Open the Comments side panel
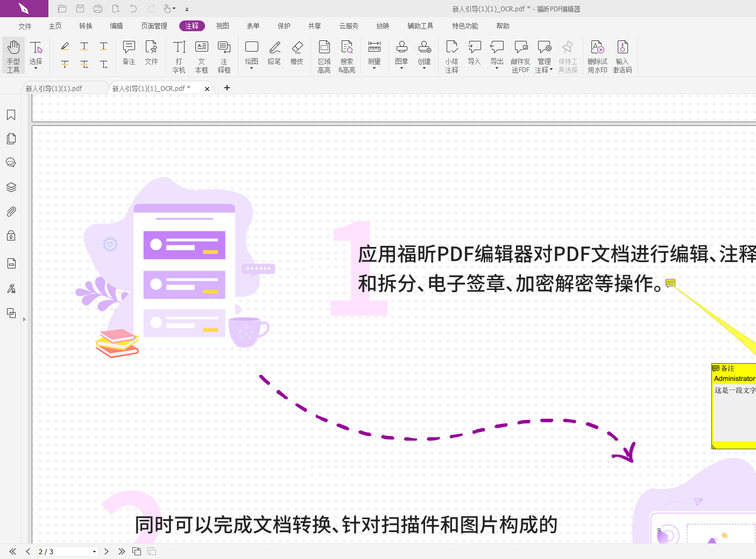This screenshot has height=559, width=756. (x=11, y=162)
